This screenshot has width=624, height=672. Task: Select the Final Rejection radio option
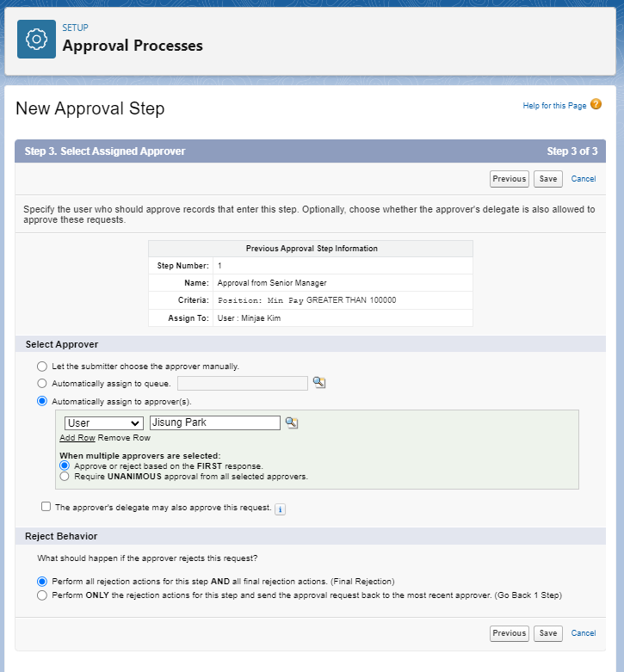click(x=42, y=581)
